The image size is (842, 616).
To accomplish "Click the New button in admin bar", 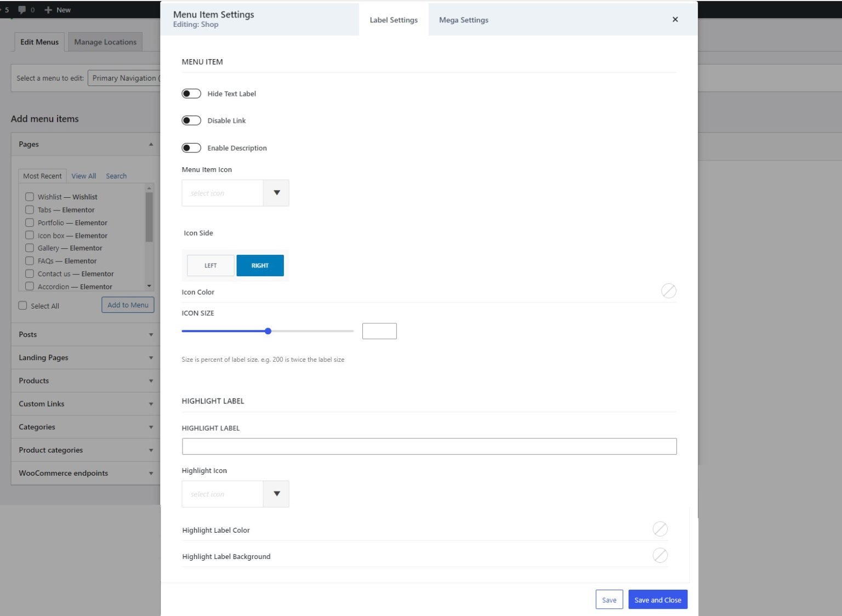I will (x=57, y=9).
